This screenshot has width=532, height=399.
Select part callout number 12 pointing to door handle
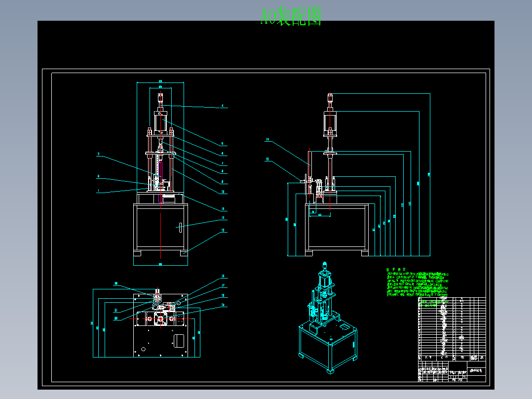pyautogui.click(x=223, y=218)
